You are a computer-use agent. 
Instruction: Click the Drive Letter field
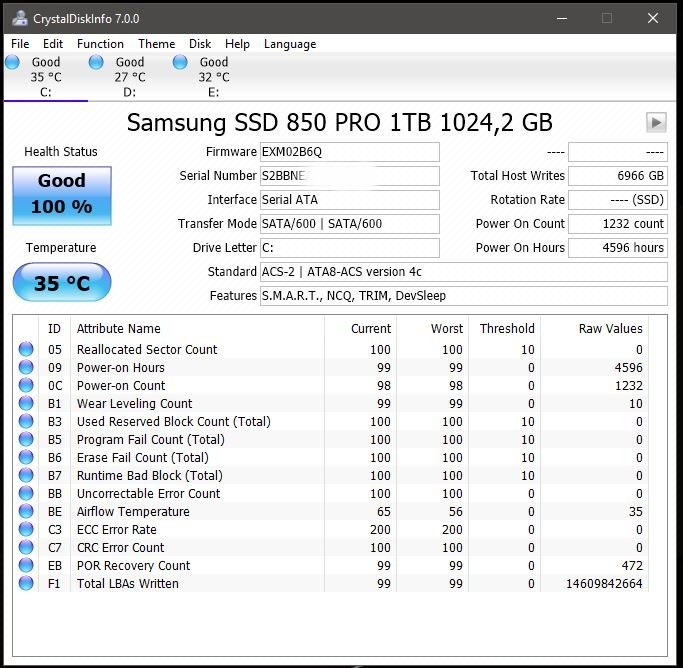click(350, 248)
